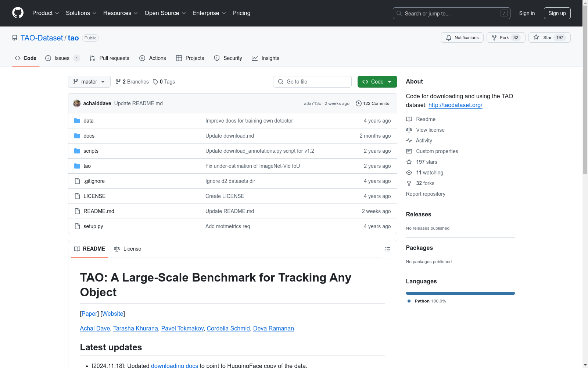This screenshot has height=368, width=588.
Task: Click the Python language bar
Action: [460, 293]
